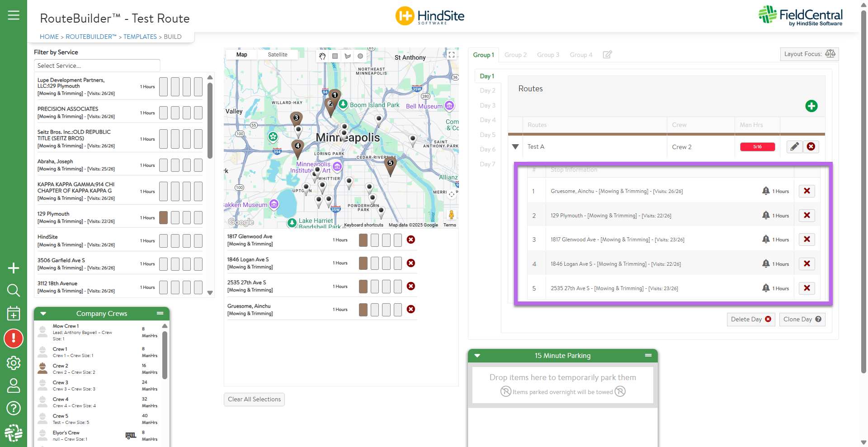
Task: Click the red 5/16 man hours bar
Action: coord(757,147)
